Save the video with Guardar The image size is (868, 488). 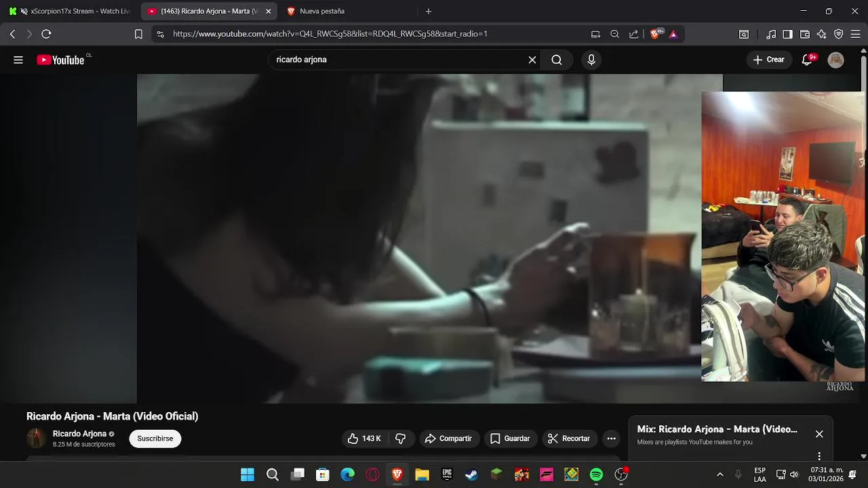coord(510,439)
